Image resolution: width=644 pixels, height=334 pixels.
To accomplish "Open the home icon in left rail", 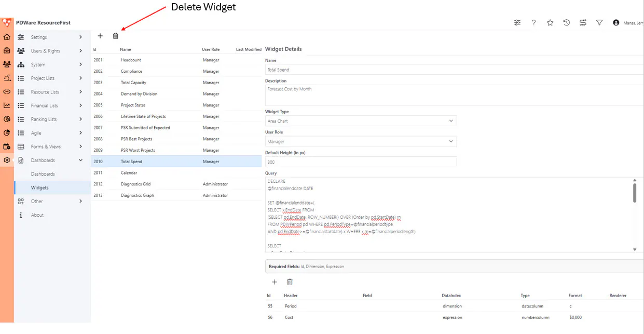I will click(7, 37).
